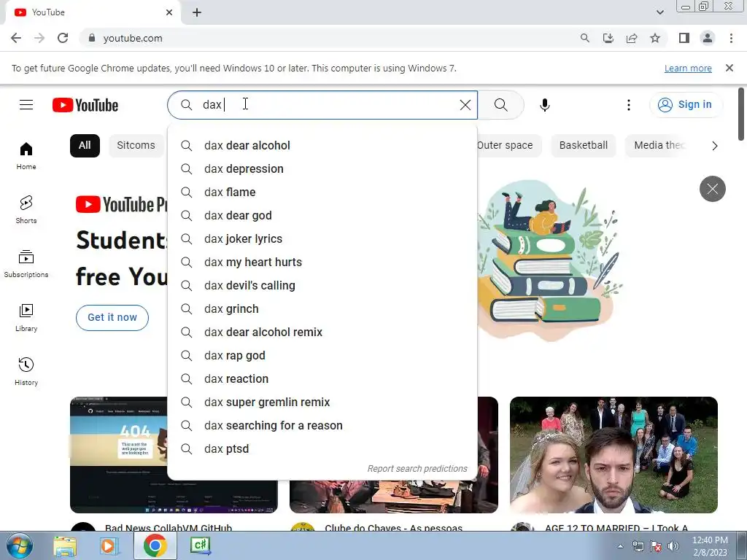This screenshot has height=560, width=747.
Task: Dismiss the YouTube Premium promo banner
Action: [x=712, y=189]
